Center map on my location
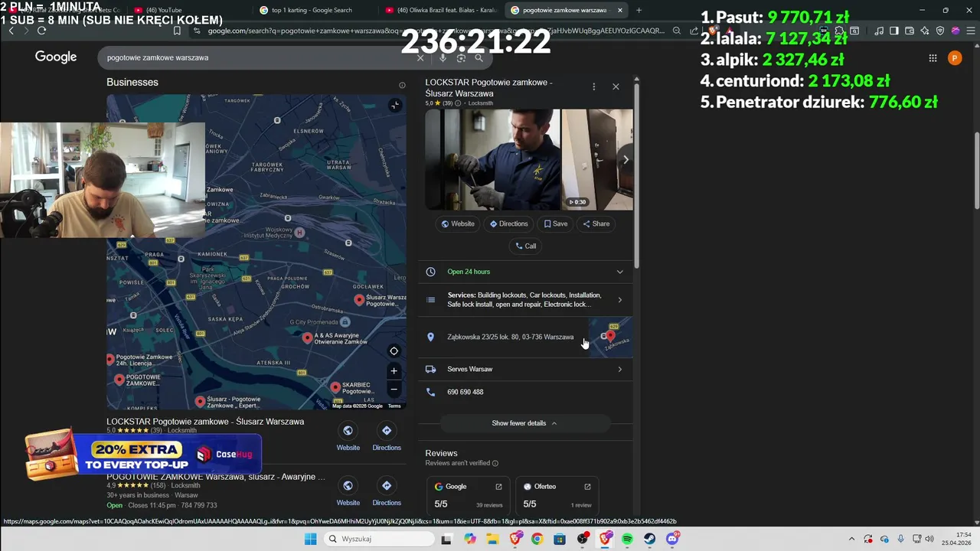This screenshot has height=551, width=980. coord(394,351)
